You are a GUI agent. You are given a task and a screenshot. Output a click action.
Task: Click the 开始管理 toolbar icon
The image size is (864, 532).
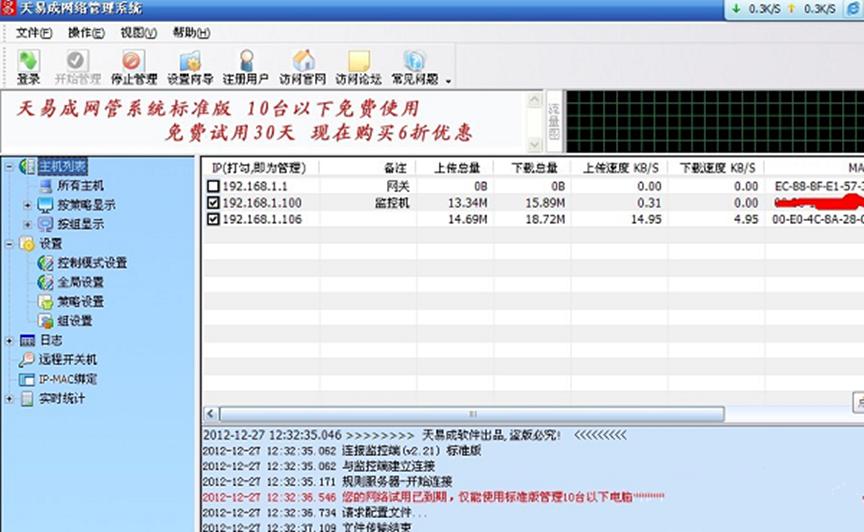tap(76, 61)
